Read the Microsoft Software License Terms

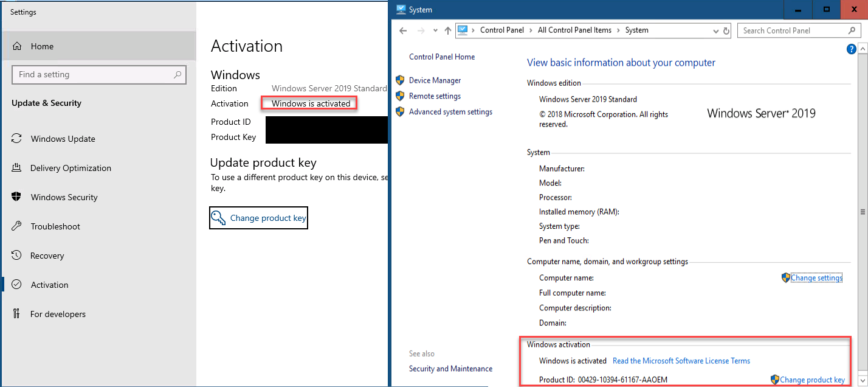point(681,361)
